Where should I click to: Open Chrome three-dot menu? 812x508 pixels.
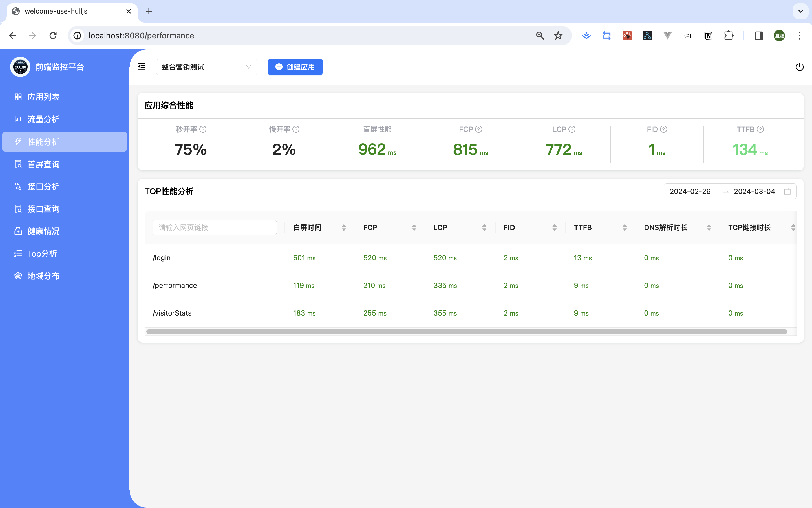(800, 35)
